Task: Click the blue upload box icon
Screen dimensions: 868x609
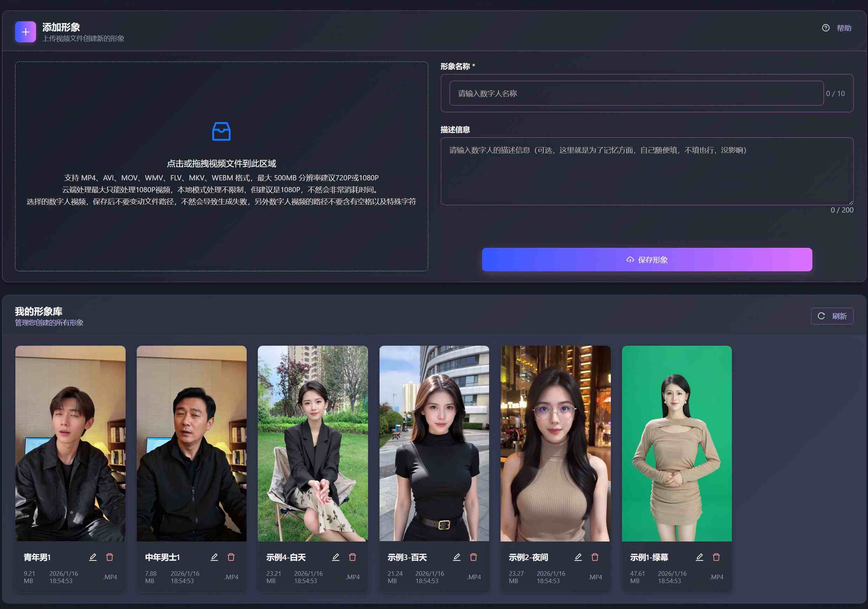Action: pyautogui.click(x=221, y=131)
